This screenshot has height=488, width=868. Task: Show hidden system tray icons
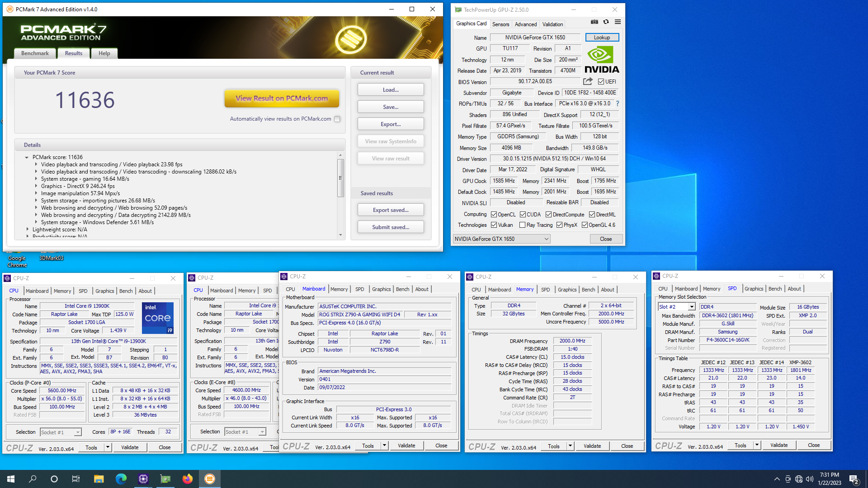777,479
